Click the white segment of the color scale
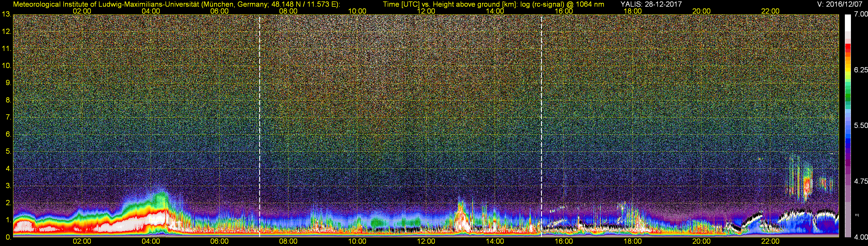The image size is (868, 246). click(x=848, y=23)
